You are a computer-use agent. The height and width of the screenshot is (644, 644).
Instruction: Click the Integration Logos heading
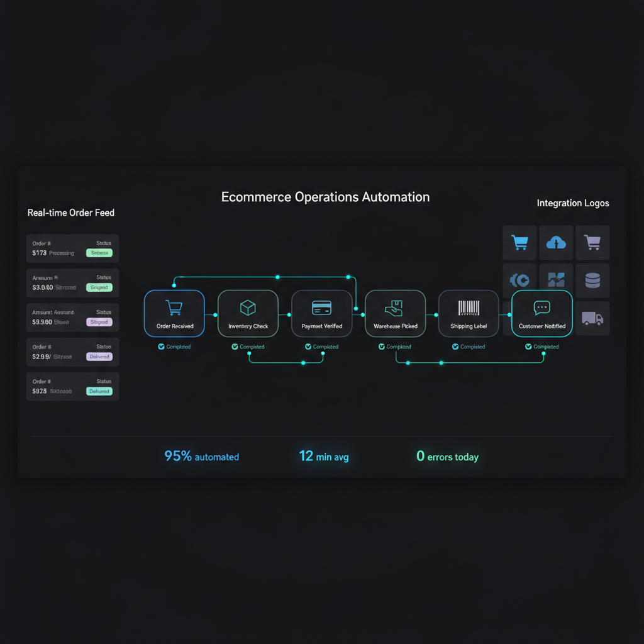click(573, 203)
